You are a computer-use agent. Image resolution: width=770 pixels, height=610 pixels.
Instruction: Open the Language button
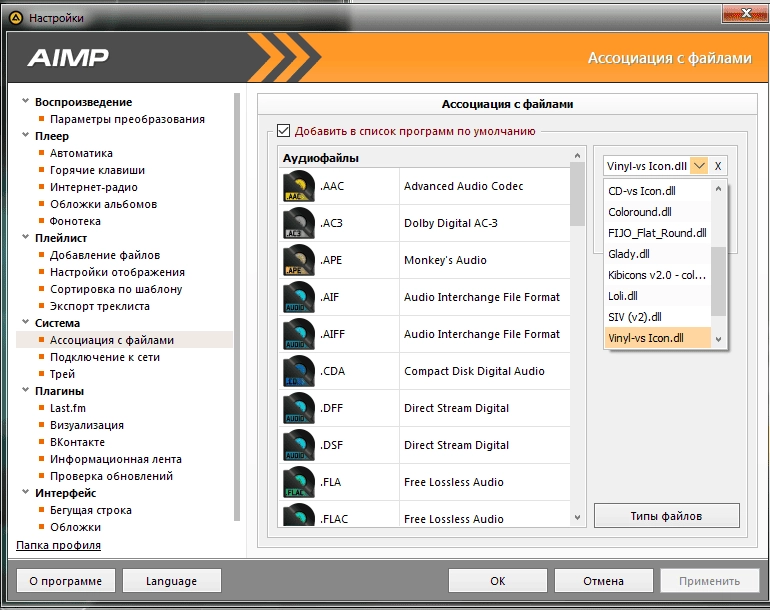click(171, 581)
